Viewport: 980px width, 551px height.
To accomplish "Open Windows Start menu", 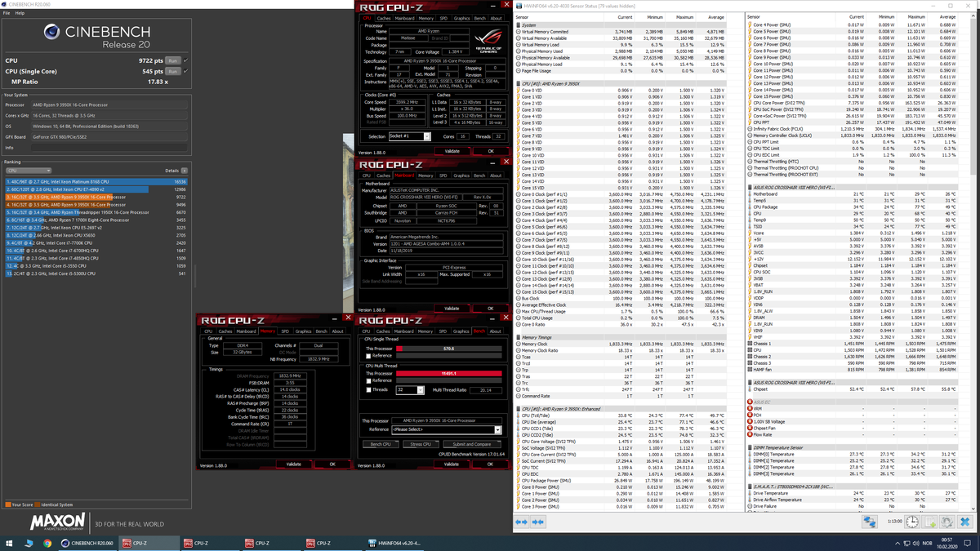I will 8,543.
